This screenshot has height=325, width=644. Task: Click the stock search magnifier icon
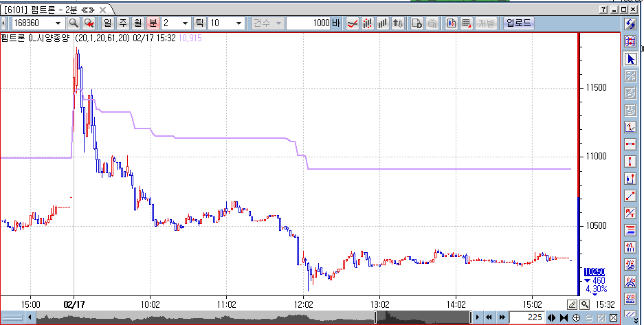click(x=74, y=23)
